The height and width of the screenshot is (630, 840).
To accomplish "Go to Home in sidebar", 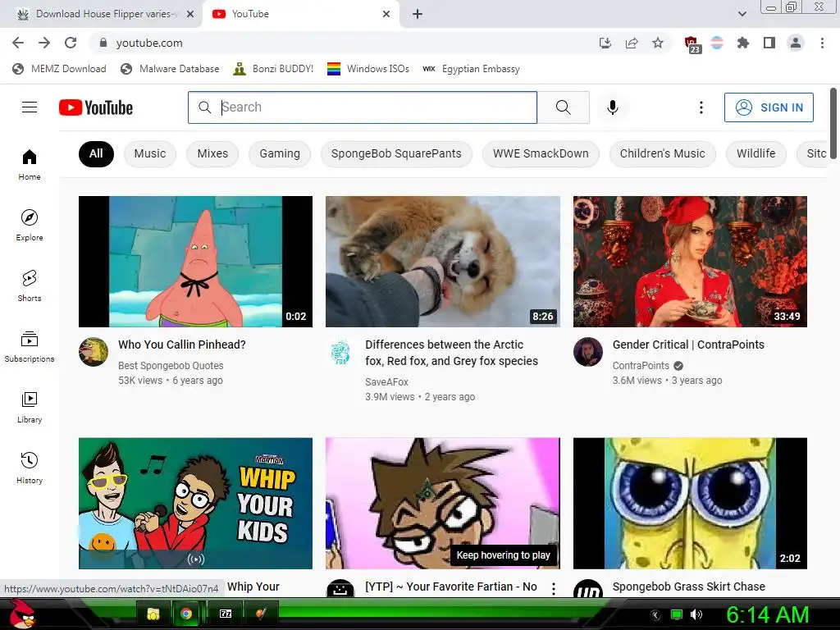I will click(30, 164).
